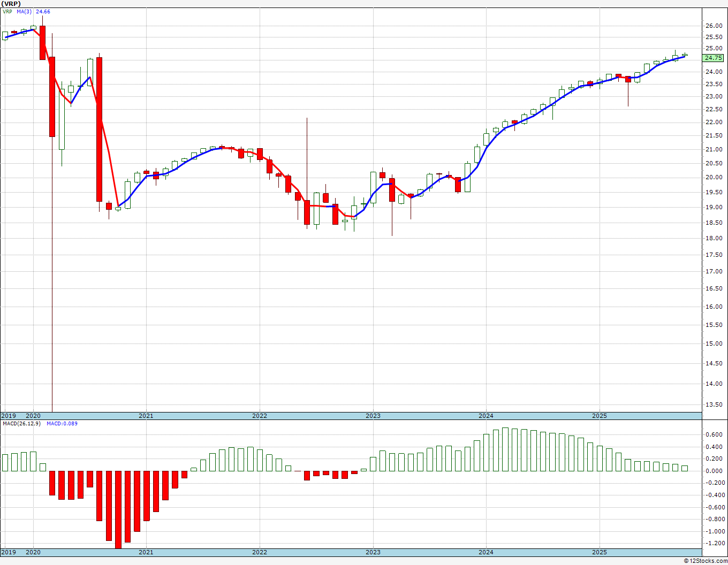Click the 0.400 MACD axis label
This screenshot has width=728, height=565.
click(x=713, y=446)
